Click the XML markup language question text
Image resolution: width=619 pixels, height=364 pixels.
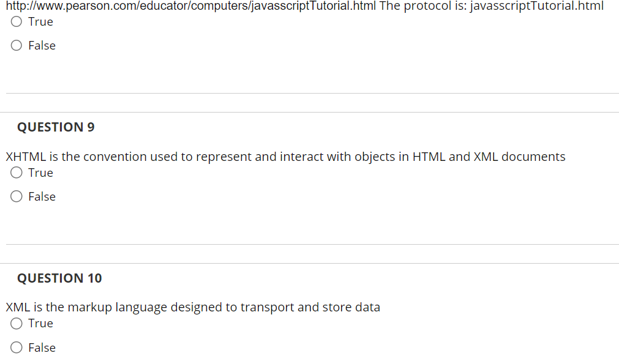coord(192,306)
